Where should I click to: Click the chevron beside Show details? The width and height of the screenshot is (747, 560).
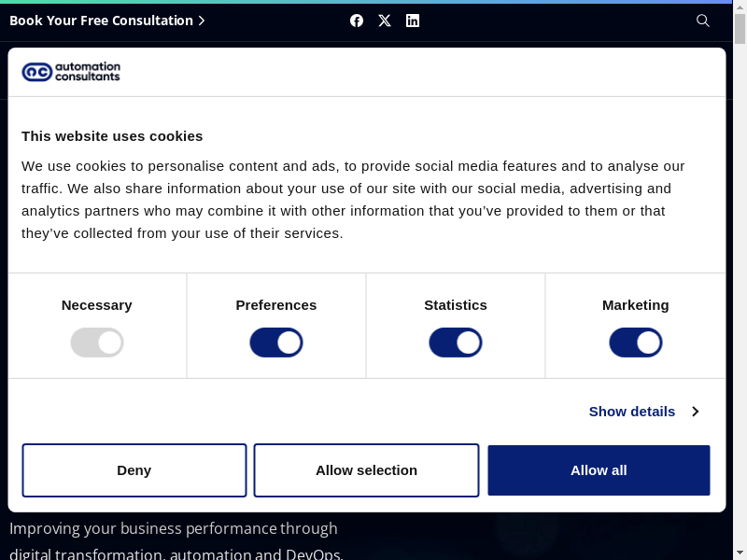pyautogui.click(x=695, y=412)
